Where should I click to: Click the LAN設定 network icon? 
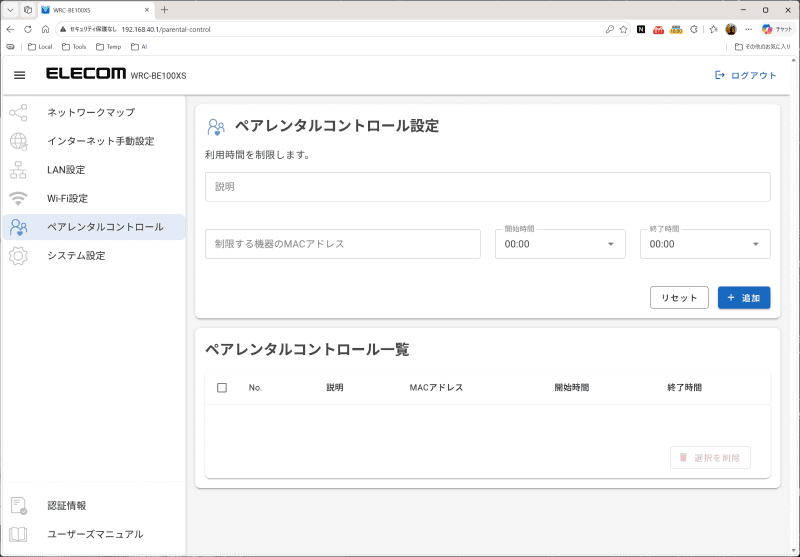[18, 170]
